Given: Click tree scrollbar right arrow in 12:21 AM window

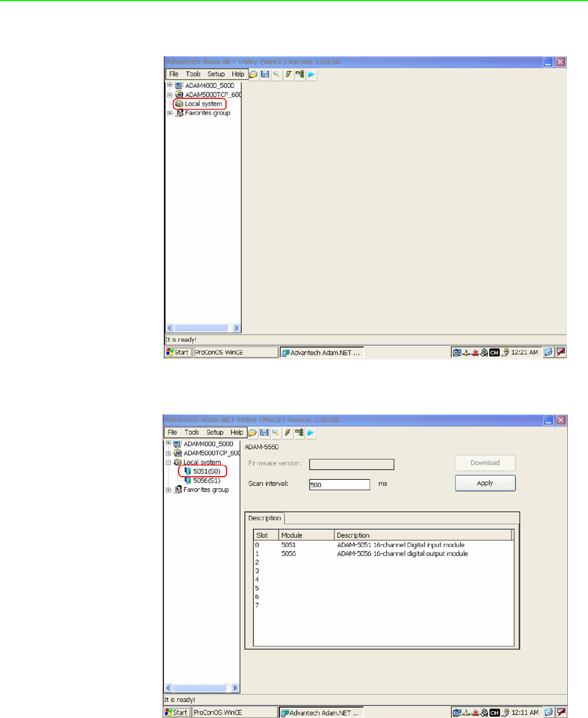Looking at the screenshot, I should click(x=236, y=328).
